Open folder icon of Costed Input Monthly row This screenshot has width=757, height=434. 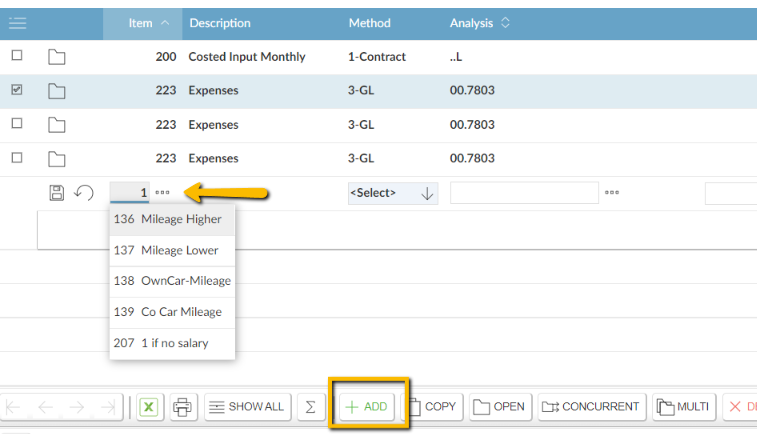coord(56,57)
